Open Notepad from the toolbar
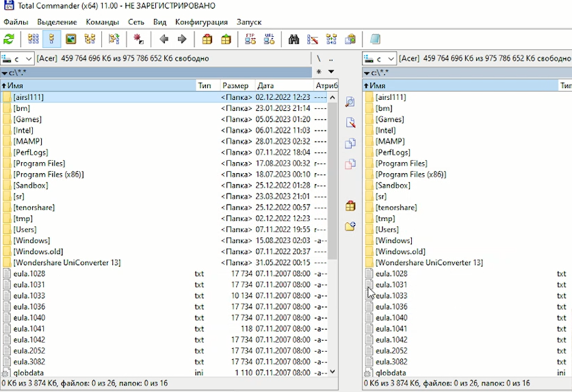Image resolution: width=572 pixels, height=392 pixels. click(375, 39)
